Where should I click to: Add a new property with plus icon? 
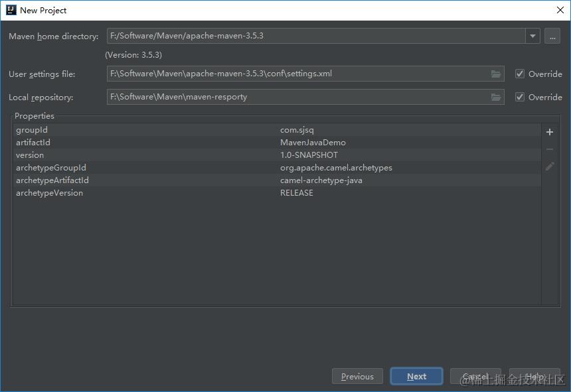click(550, 132)
